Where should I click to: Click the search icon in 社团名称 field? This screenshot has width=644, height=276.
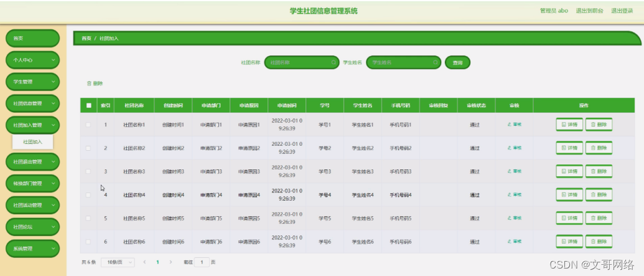click(x=334, y=62)
